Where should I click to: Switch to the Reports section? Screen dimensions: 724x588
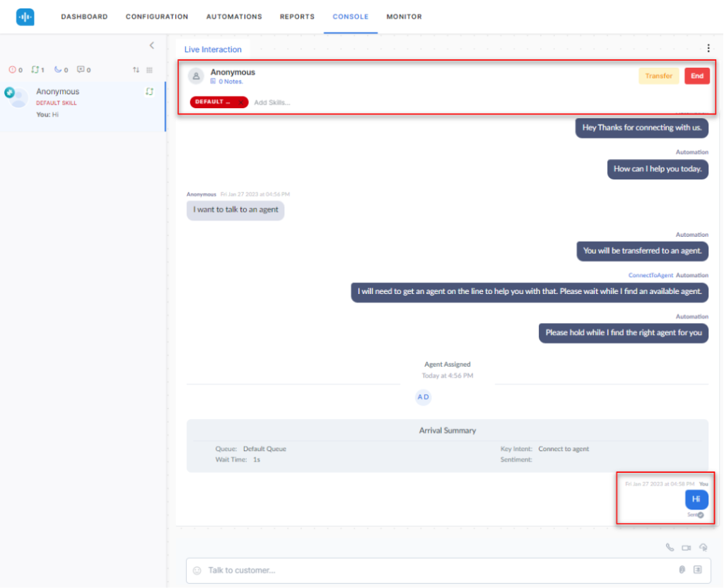click(x=297, y=16)
